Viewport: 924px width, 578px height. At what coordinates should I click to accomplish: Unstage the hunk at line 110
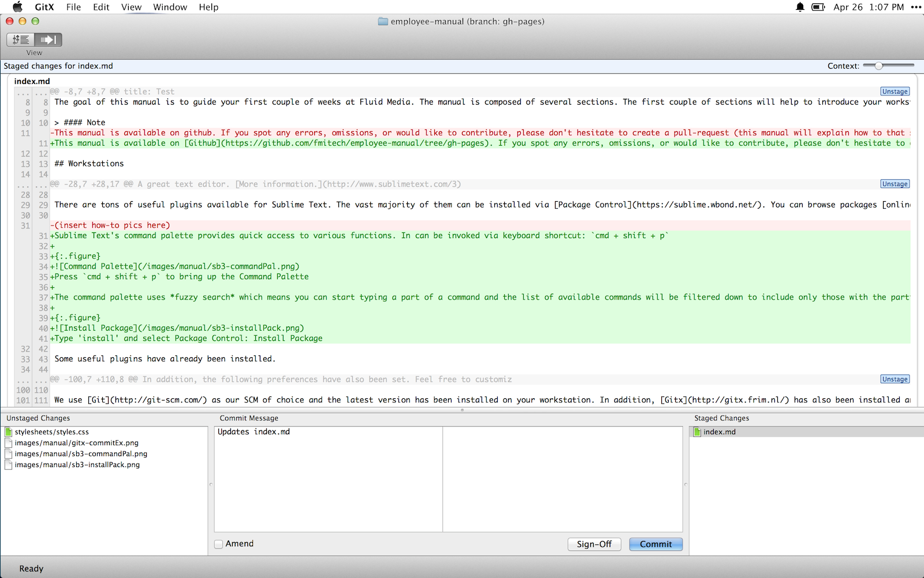[895, 379]
